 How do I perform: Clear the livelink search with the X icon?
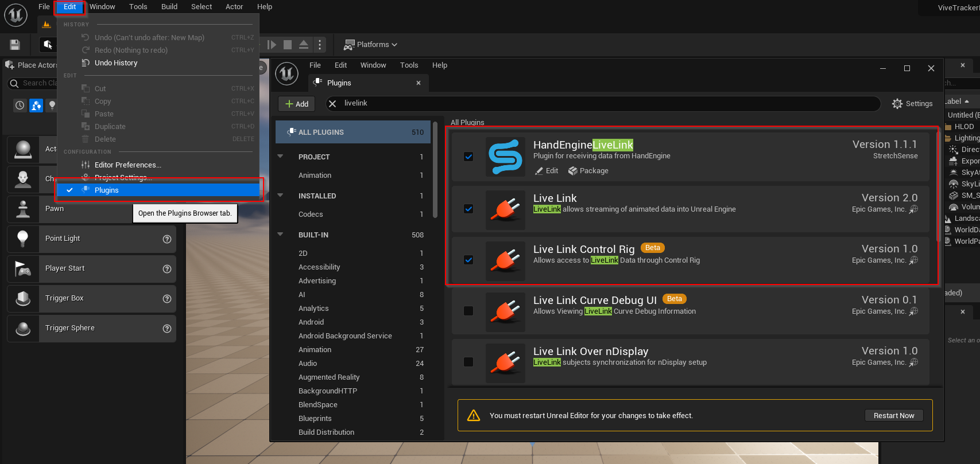click(x=332, y=104)
